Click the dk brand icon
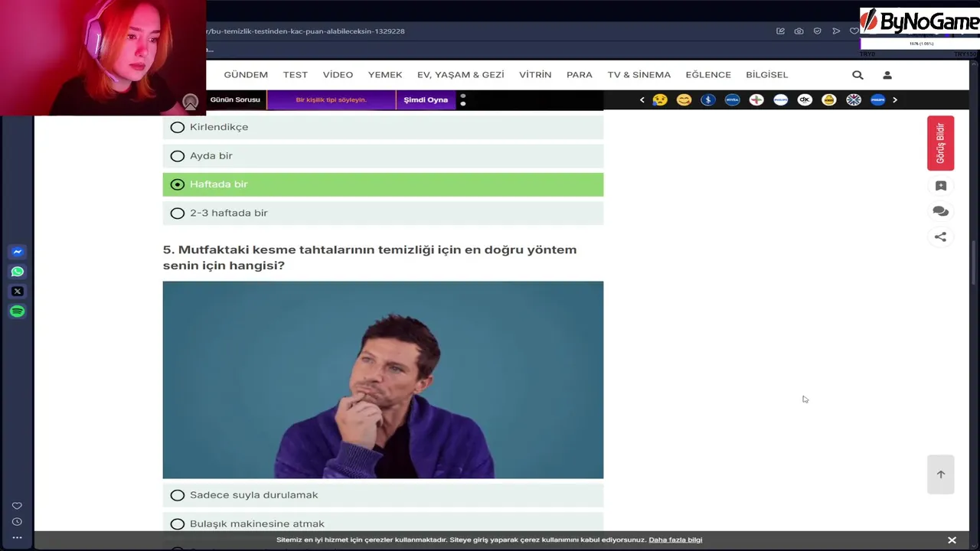The image size is (980, 551). [805, 100]
